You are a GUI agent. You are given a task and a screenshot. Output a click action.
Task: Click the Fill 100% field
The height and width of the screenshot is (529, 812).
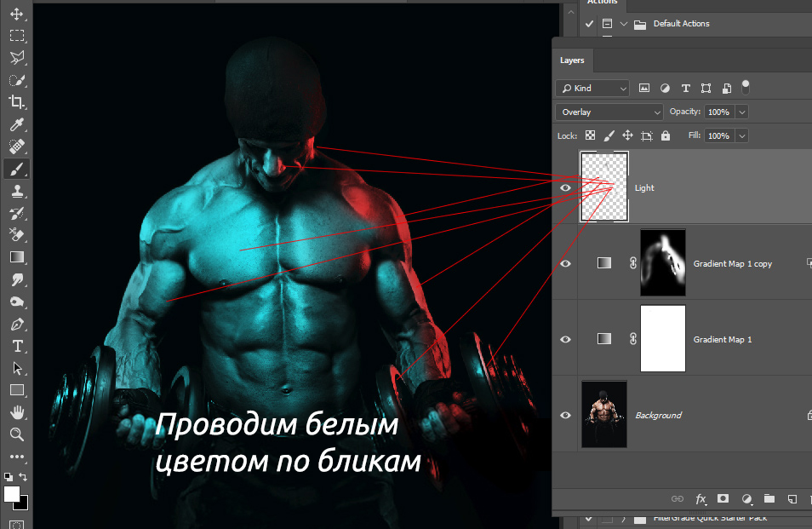[x=718, y=135]
